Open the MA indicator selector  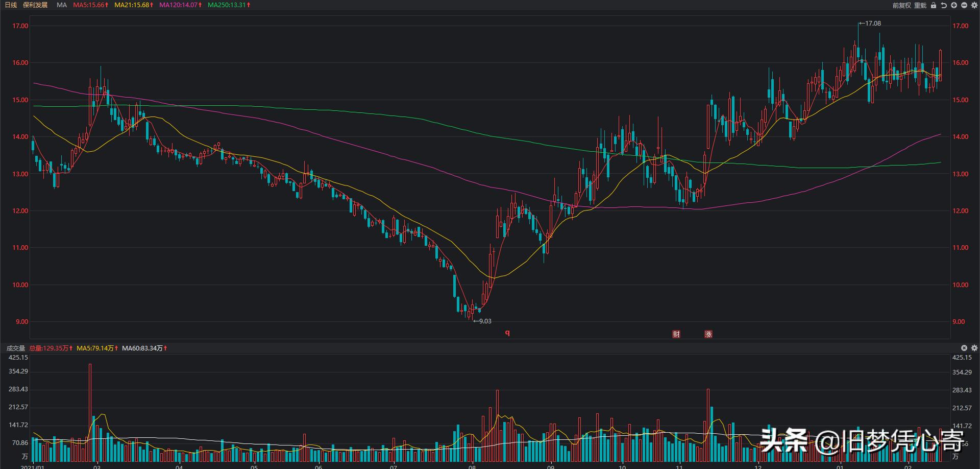coord(62,5)
